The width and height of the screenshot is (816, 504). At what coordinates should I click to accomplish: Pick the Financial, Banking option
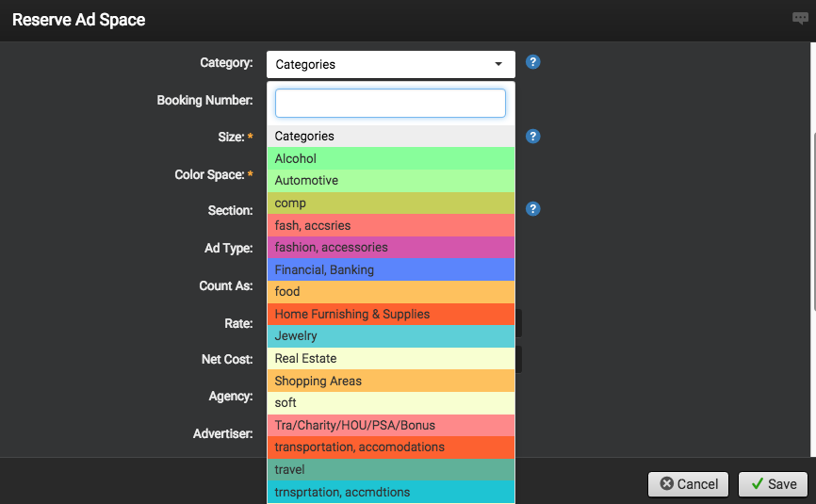point(390,269)
